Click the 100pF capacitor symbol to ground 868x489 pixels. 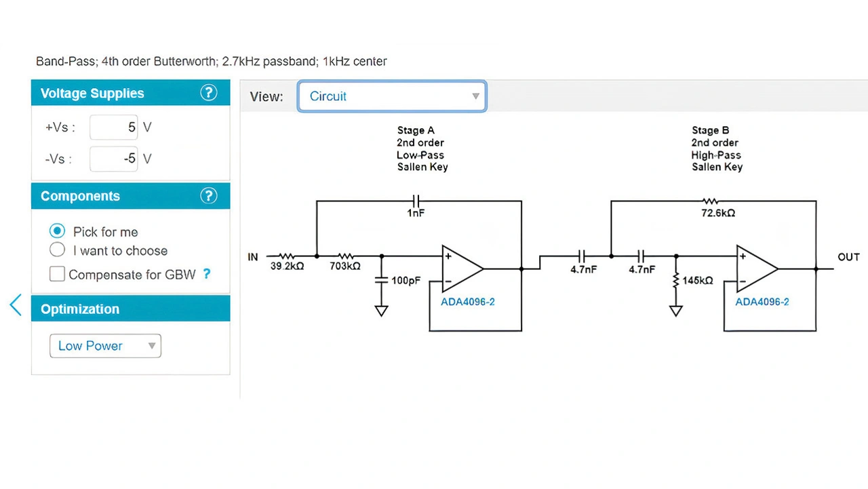click(x=381, y=280)
